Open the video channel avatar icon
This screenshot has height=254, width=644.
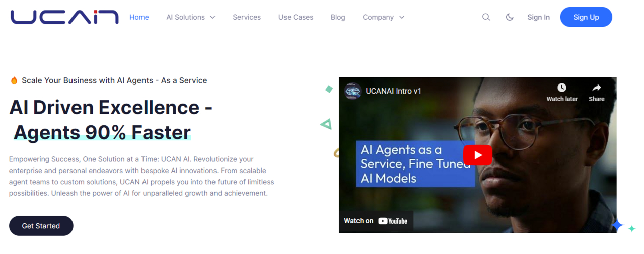pyautogui.click(x=352, y=91)
